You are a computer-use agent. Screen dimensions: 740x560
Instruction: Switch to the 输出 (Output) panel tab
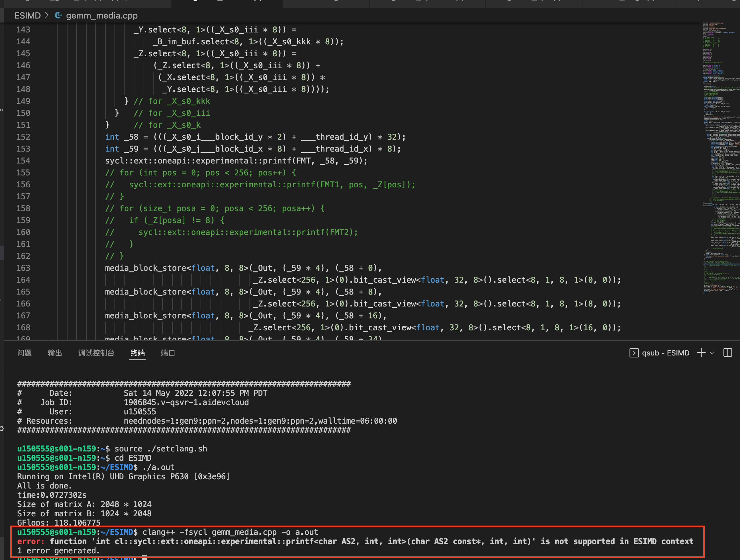55,352
